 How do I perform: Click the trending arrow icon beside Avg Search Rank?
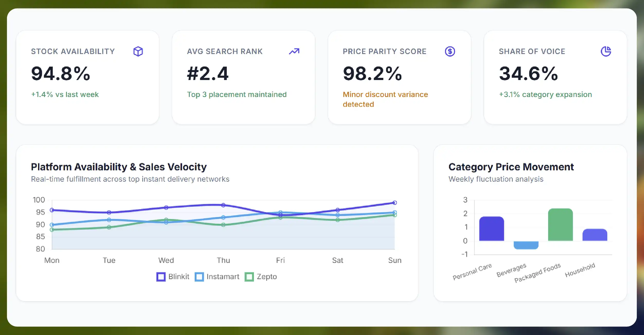[294, 51]
